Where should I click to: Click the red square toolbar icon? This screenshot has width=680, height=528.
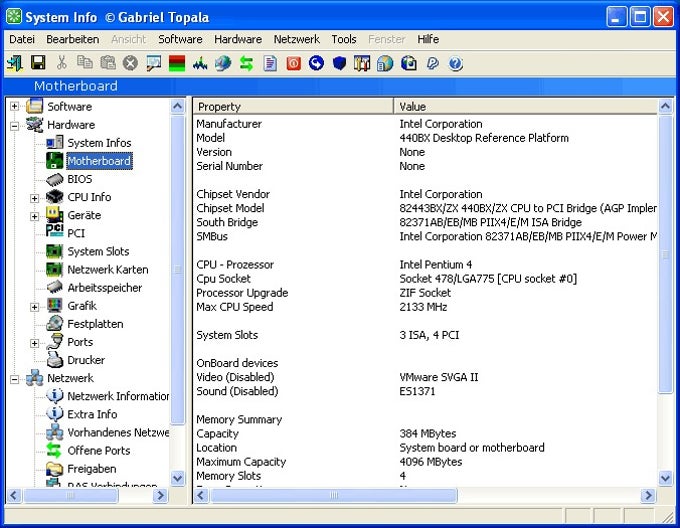click(294, 63)
